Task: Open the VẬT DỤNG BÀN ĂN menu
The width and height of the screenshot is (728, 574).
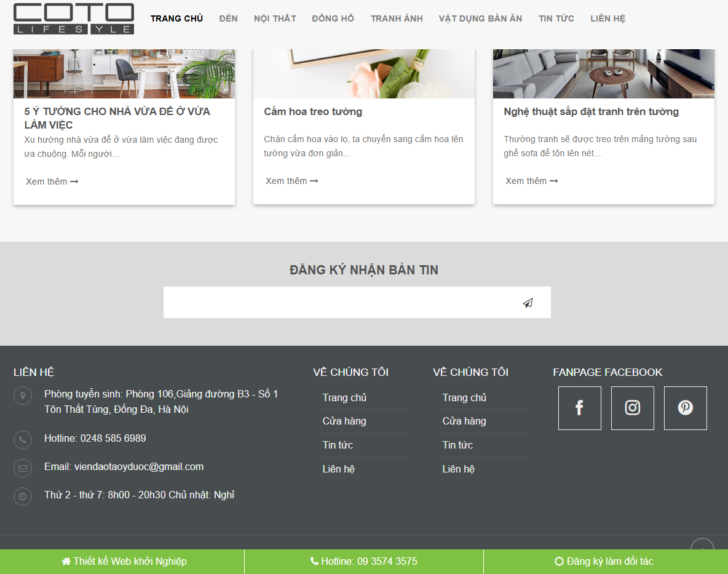Action: pos(480,18)
